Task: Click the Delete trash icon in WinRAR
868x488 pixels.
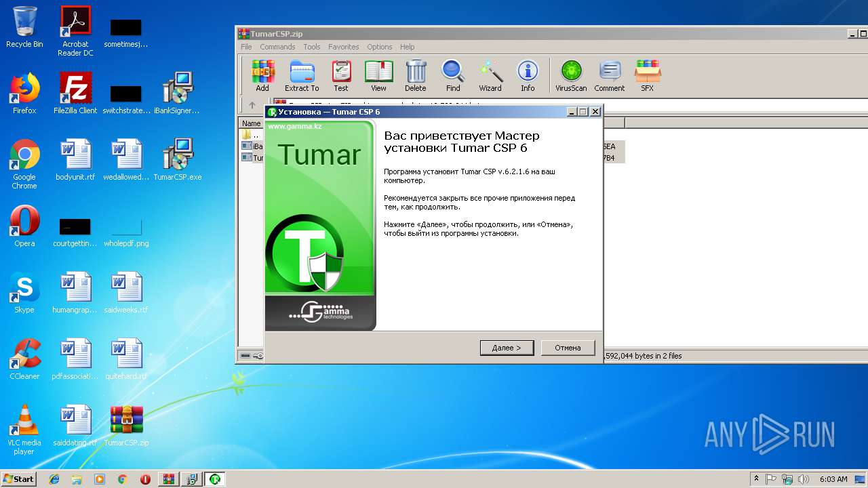Action: [x=416, y=76]
